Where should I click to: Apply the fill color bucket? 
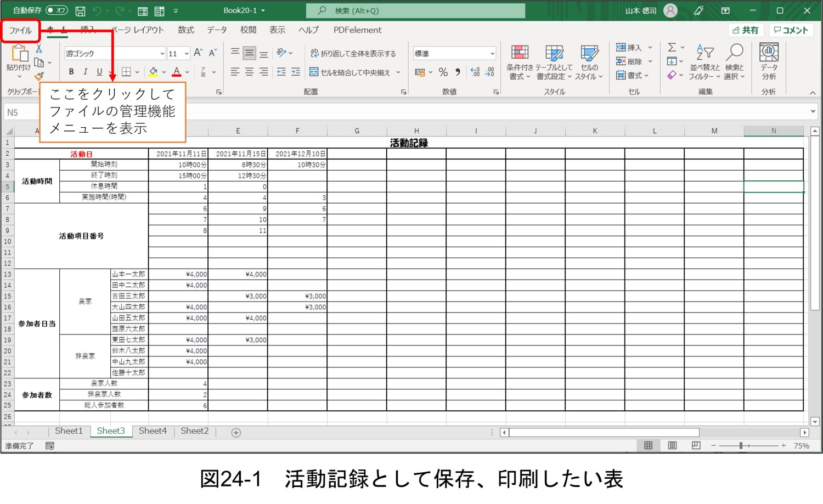153,72
